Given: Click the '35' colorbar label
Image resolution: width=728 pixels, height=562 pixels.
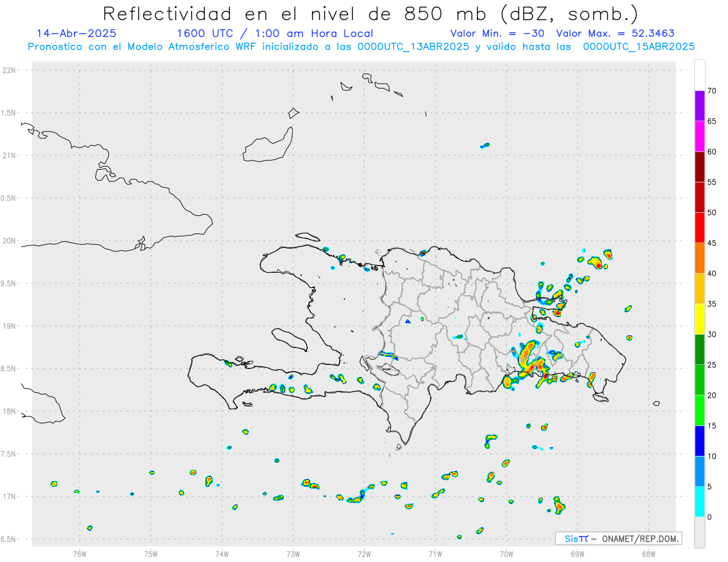Looking at the screenshot, I should pyautogui.click(x=712, y=304).
